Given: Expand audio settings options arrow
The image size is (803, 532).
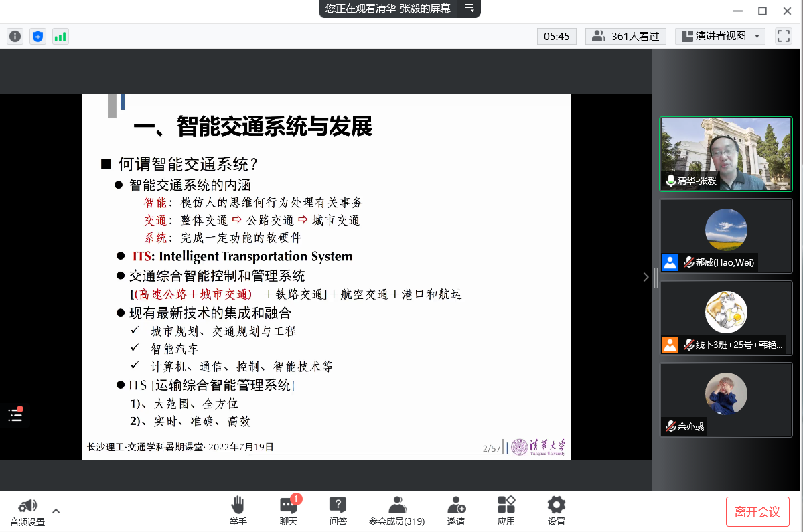Looking at the screenshot, I should (56, 511).
